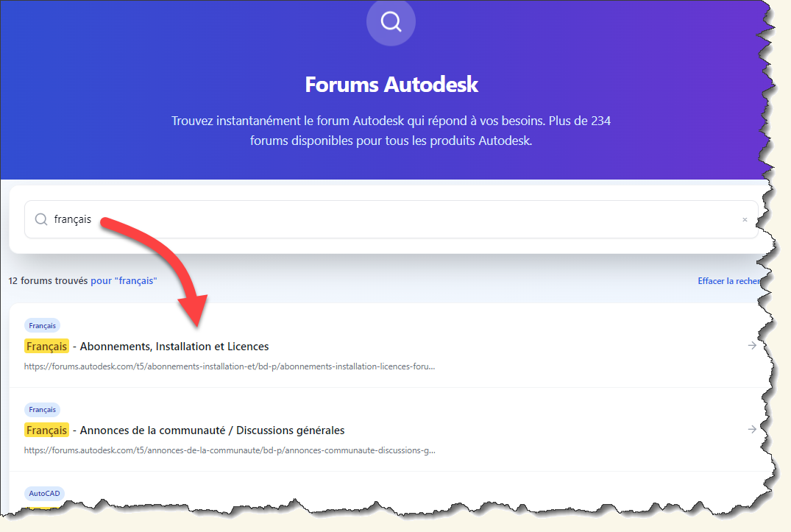This screenshot has height=532, width=791.
Task: Click the magnifier icon inside the search field
Action: pos(41,219)
